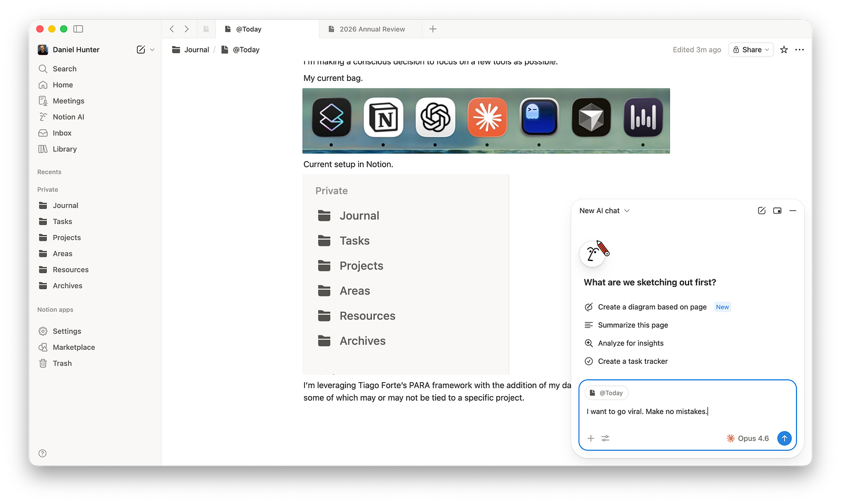Open the New AI chat dropdown
The width and height of the screenshot is (841, 504).
click(x=604, y=211)
